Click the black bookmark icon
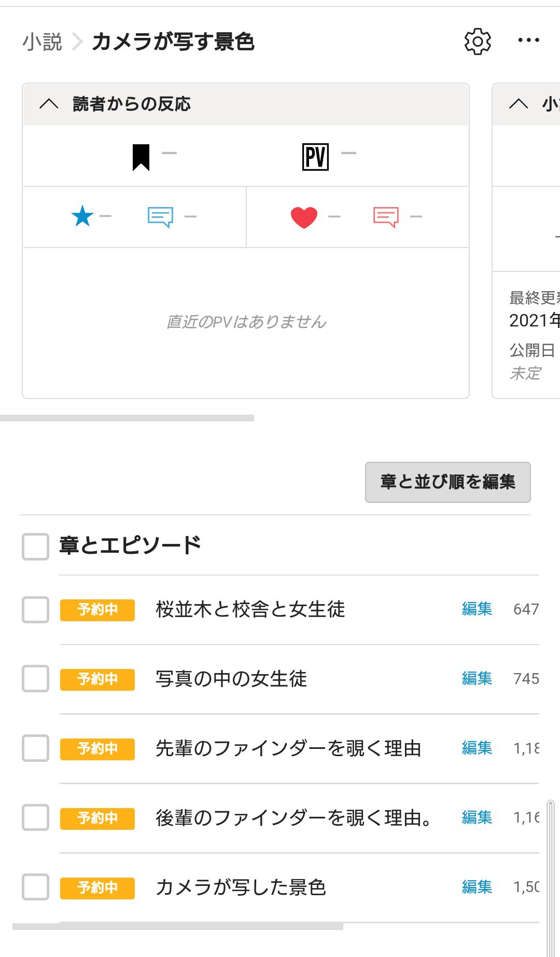The height and width of the screenshot is (957, 560). click(141, 157)
